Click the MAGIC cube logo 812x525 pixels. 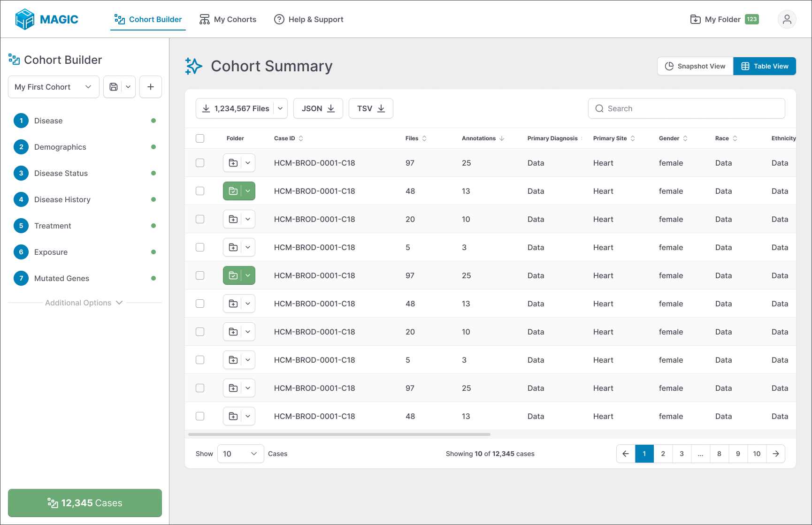(x=25, y=19)
